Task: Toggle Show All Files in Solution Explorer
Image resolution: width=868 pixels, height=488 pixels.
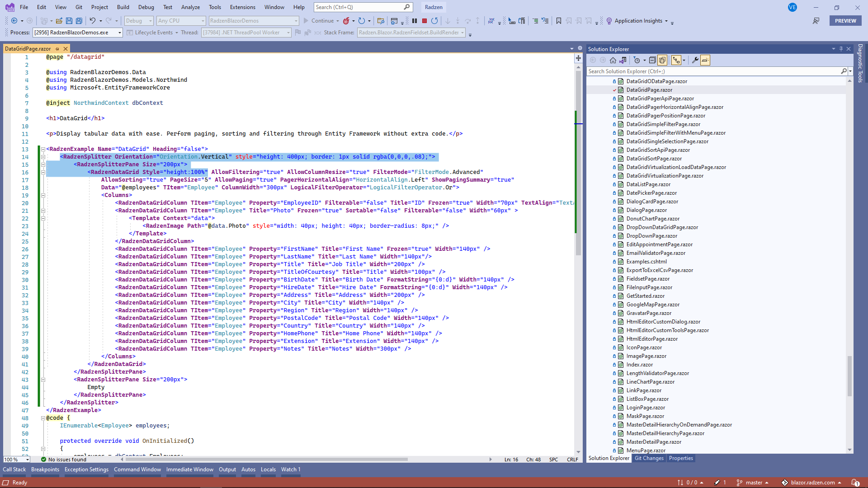Action: 662,60
